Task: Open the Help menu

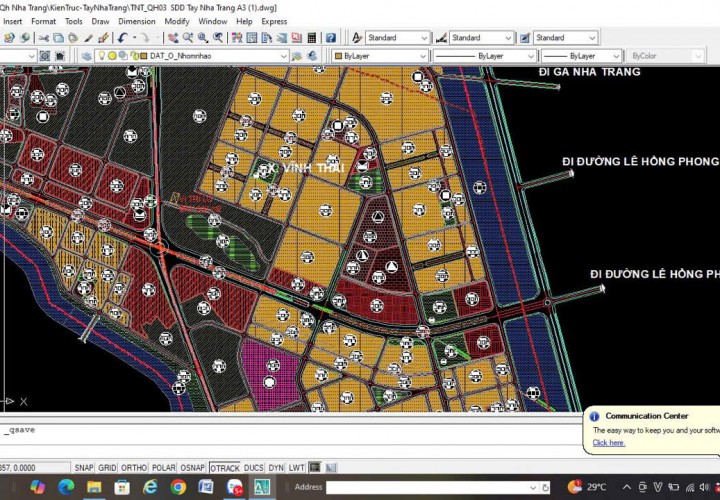Action: (244, 21)
